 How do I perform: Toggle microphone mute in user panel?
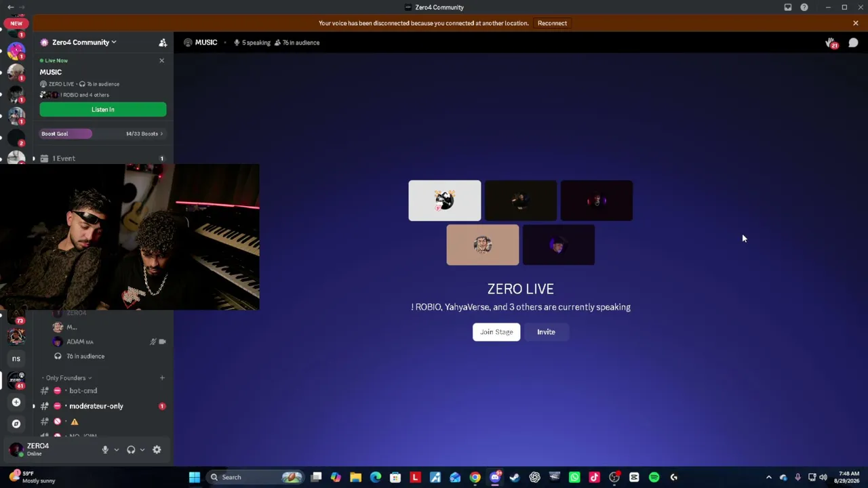tap(105, 449)
